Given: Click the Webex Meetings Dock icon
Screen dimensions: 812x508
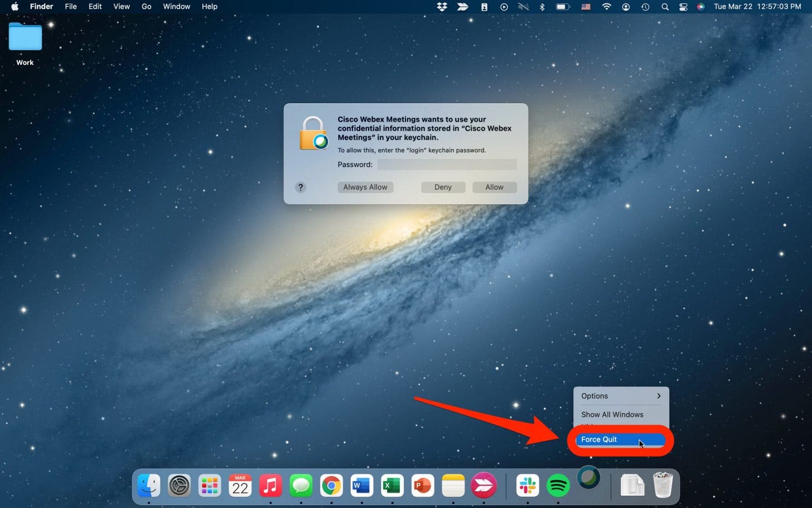Looking at the screenshot, I should click(588, 478).
